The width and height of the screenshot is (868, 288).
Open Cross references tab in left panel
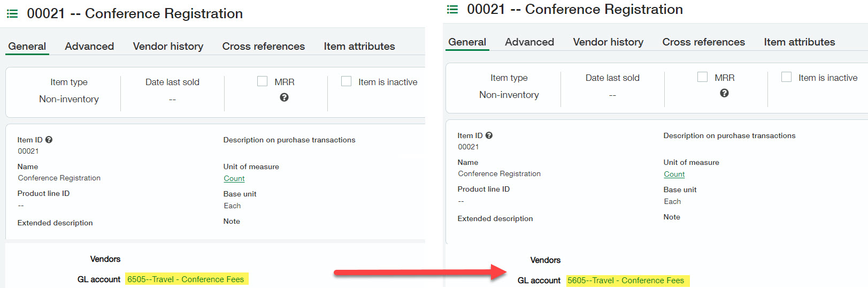tap(263, 47)
